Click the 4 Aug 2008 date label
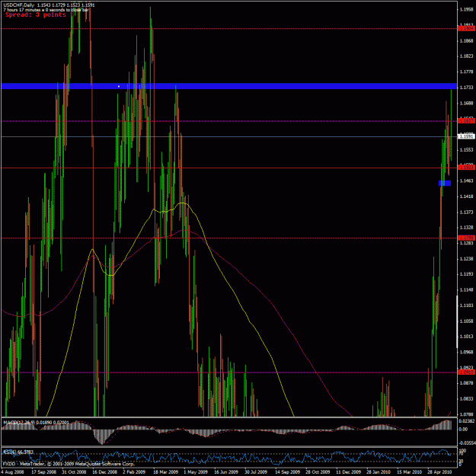Screen dimensions: 476x476 (12, 472)
